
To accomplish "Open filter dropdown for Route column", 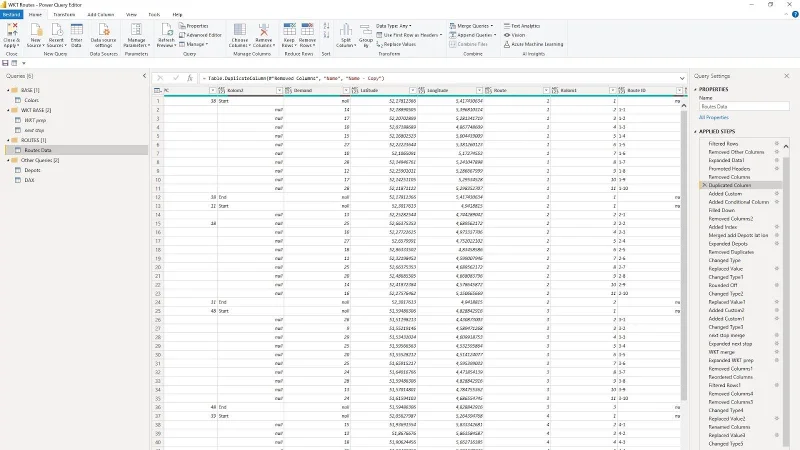I will coord(546,90).
